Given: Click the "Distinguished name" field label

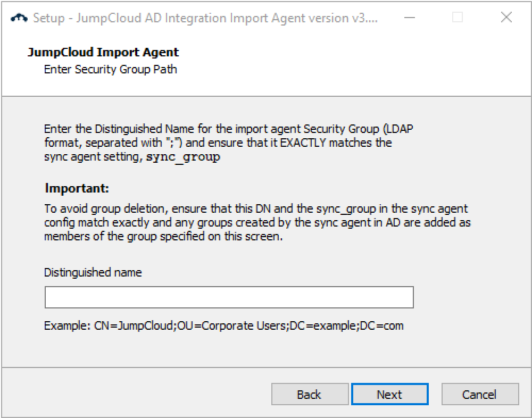Looking at the screenshot, I should (93, 273).
